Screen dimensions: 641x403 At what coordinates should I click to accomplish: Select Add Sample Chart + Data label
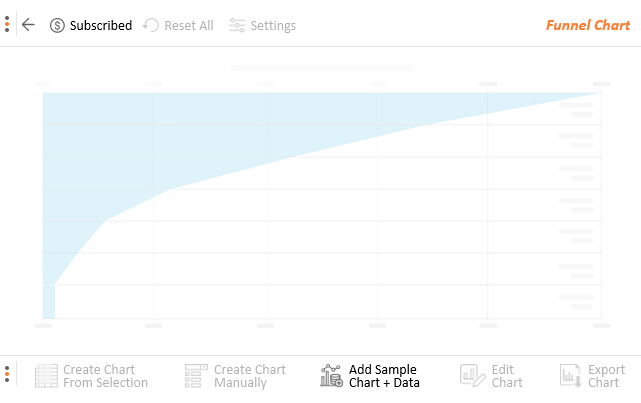point(384,376)
